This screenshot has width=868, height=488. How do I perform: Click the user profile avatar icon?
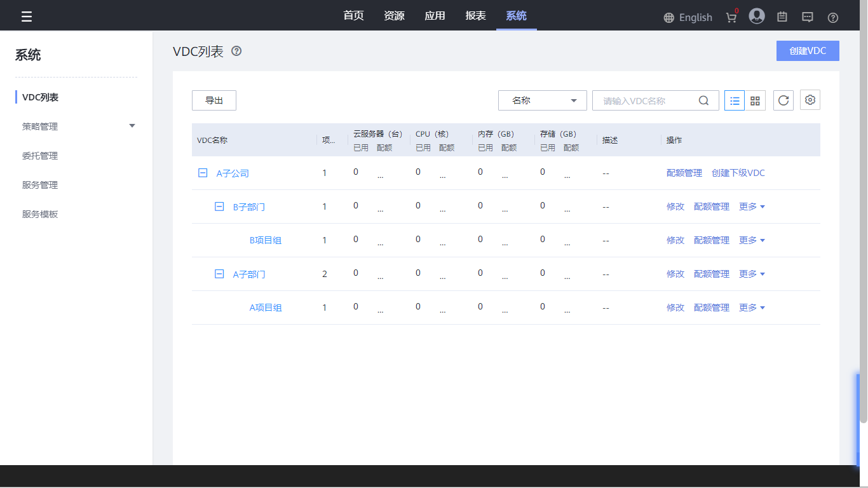coord(756,17)
